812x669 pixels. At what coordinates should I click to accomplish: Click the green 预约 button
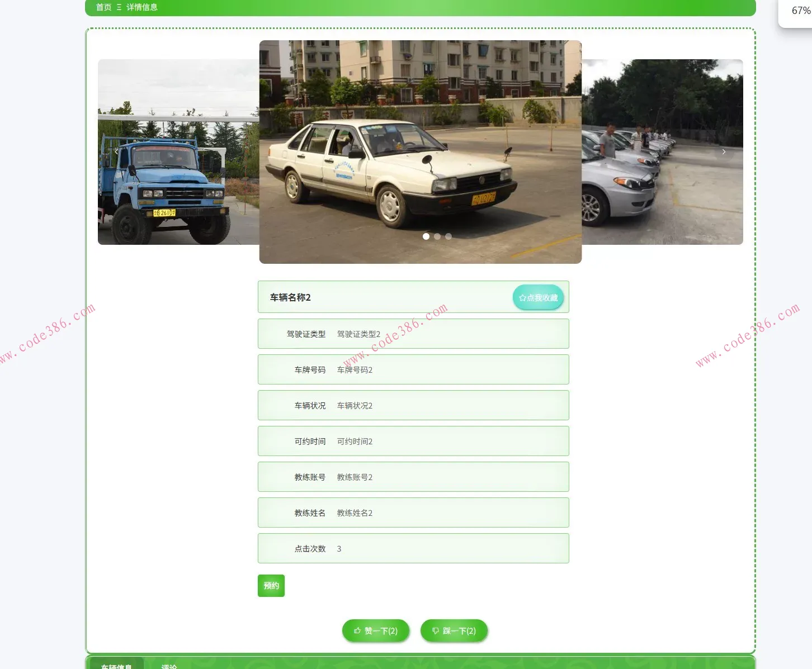[271, 586]
